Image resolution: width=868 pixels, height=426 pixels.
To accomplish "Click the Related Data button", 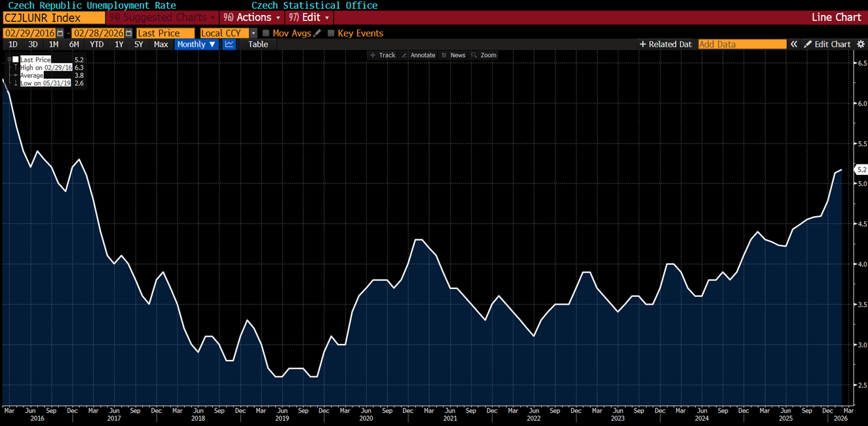I will click(x=666, y=44).
